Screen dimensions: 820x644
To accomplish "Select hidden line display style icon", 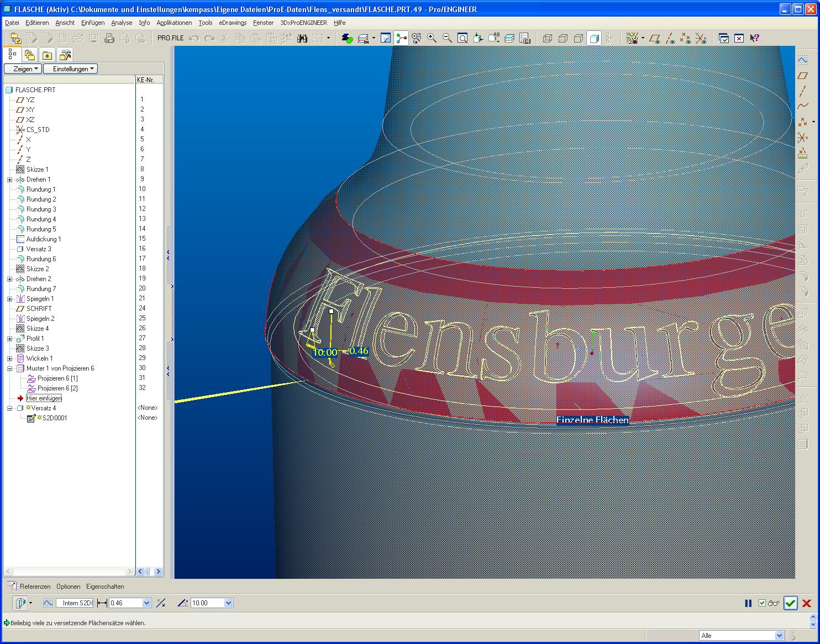I will [563, 38].
